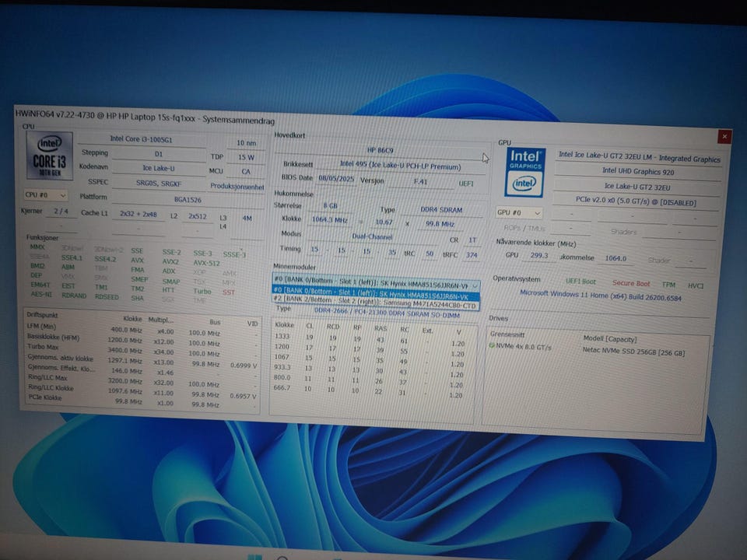Click the Ice Lake-U codename value
The width and height of the screenshot is (747, 560).
(x=159, y=168)
